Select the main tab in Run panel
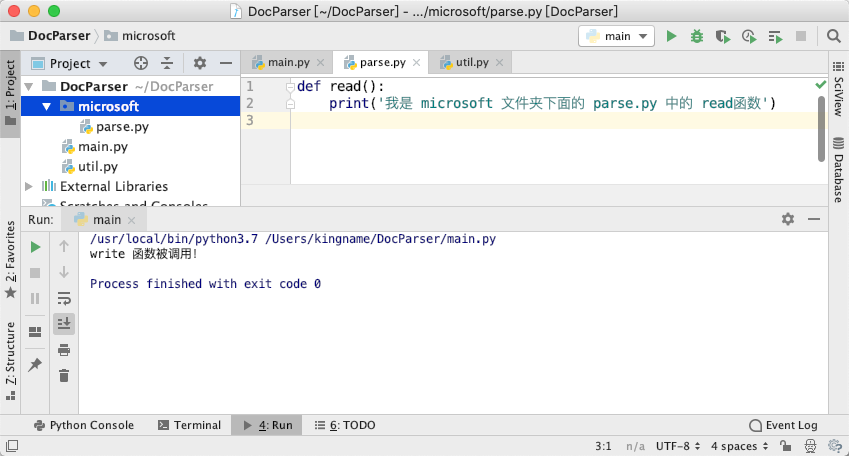 coord(103,219)
